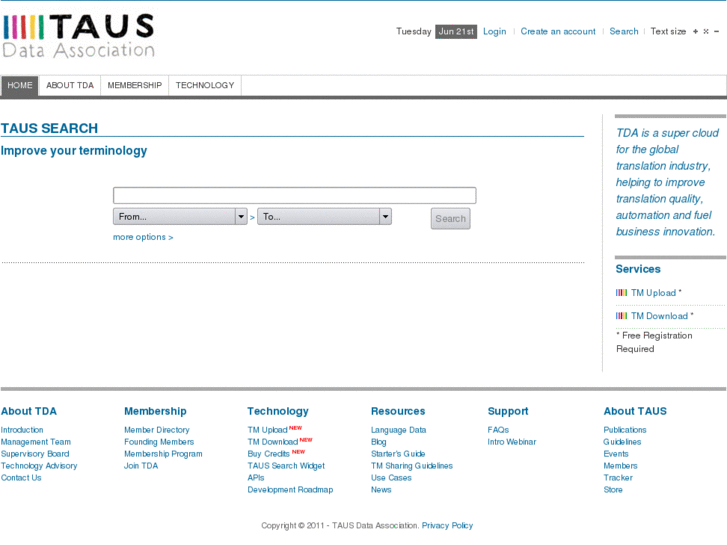This screenshot has width=727, height=545.
Task: Open the Language Data link
Action: pyautogui.click(x=398, y=430)
